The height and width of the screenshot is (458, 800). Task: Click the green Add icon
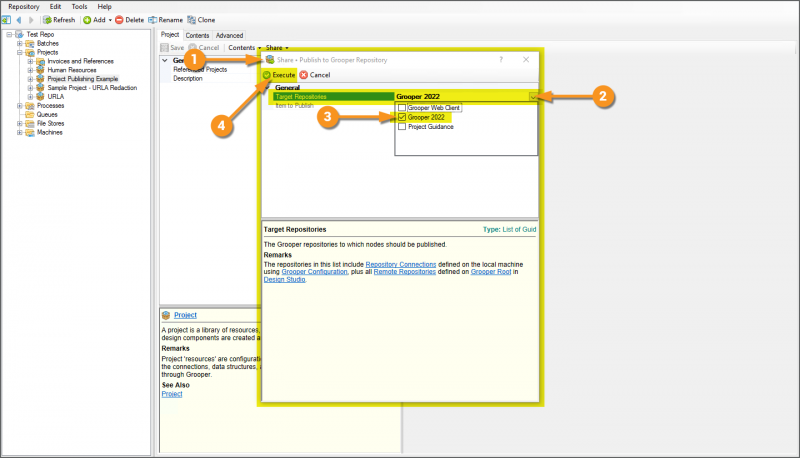[x=87, y=20]
